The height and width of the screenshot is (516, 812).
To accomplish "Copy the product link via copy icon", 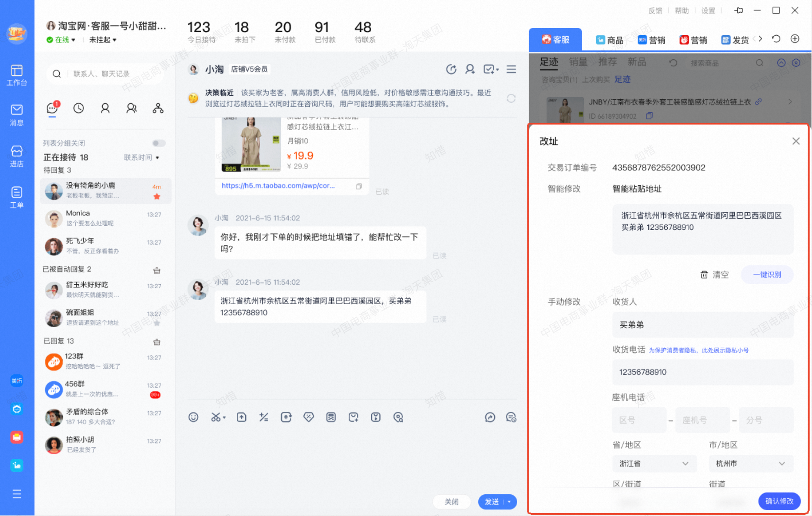I will (359, 186).
